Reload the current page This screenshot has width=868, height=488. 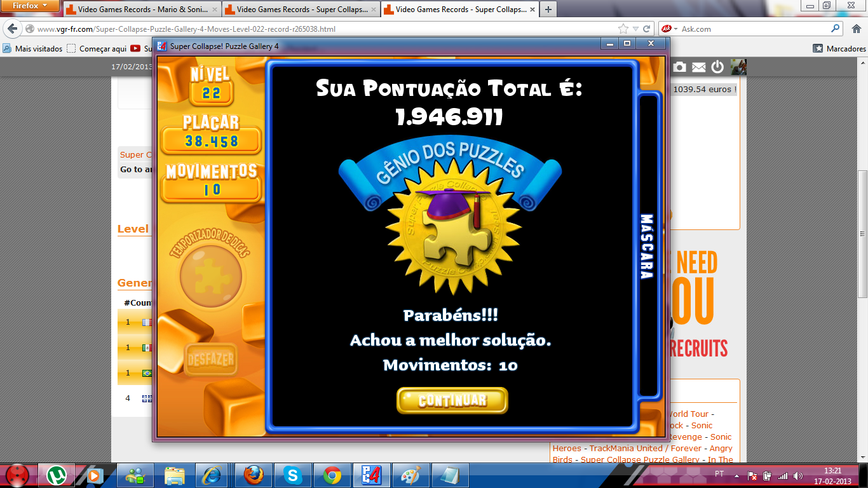pos(647,29)
